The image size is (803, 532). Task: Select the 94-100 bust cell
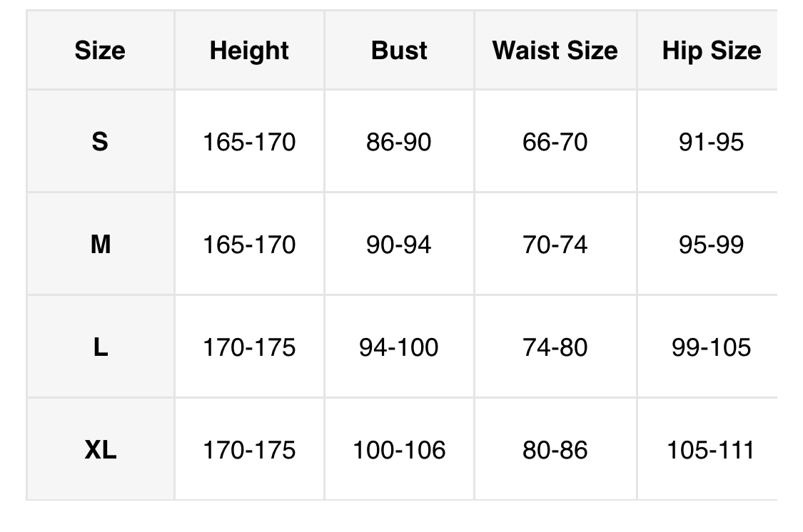pos(399,347)
